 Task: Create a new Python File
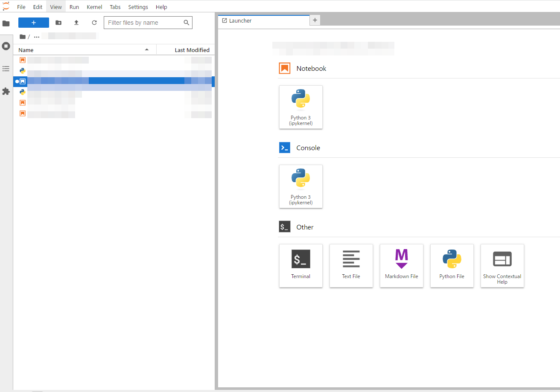coord(452,266)
